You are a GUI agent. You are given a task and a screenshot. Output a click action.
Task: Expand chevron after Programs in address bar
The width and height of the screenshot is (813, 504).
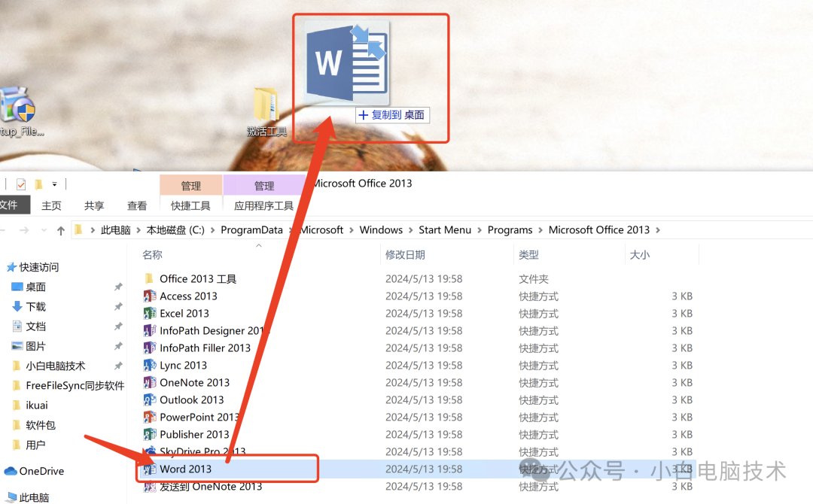click(540, 230)
